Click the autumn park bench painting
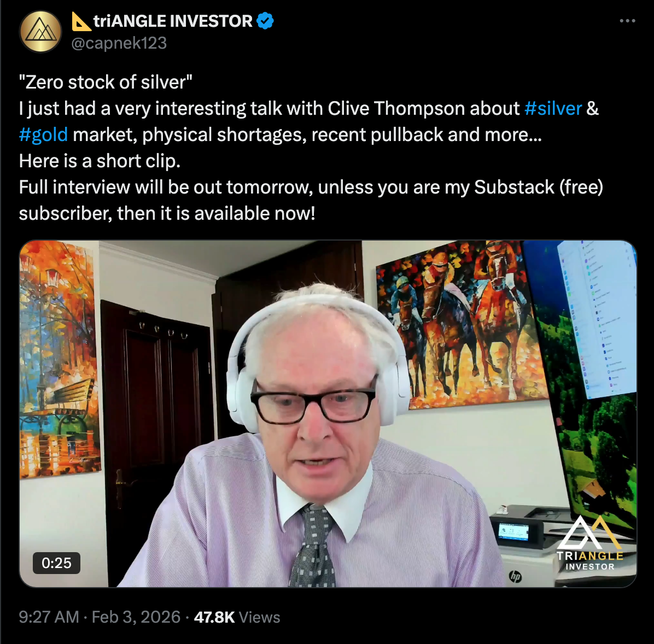654x644 pixels. click(x=59, y=359)
